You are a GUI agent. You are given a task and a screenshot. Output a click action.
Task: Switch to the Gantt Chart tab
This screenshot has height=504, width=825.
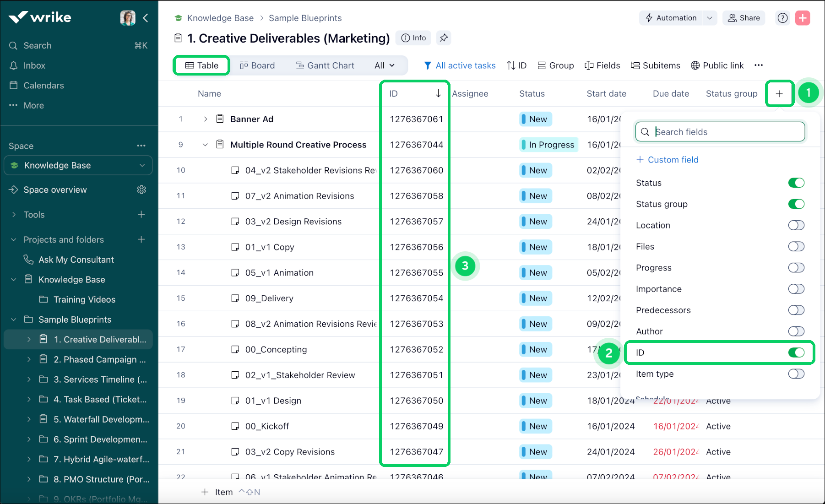click(x=325, y=65)
